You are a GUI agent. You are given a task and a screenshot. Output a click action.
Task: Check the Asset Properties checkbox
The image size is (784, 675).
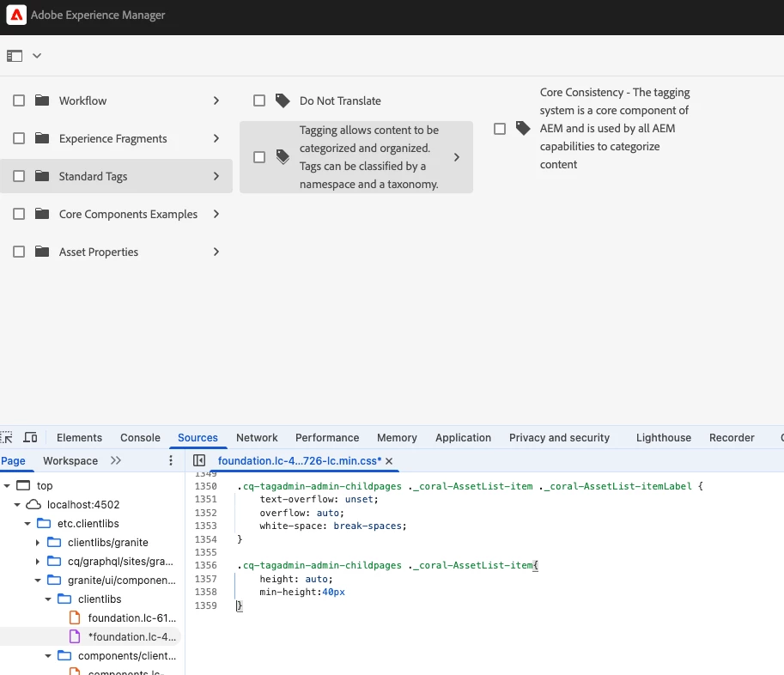pyautogui.click(x=19, y=252)
